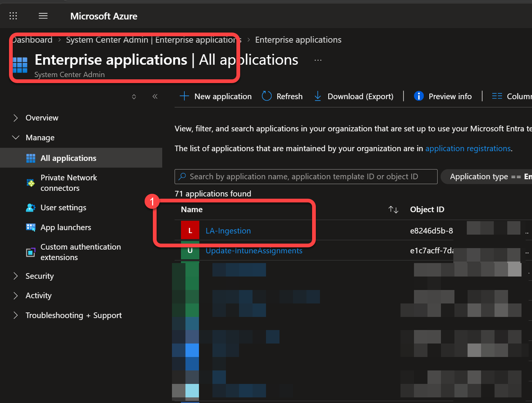Open the app launcher grid icon
This screenshot has height=403, width=532.
pyautogui.click(x=13, y=16)
